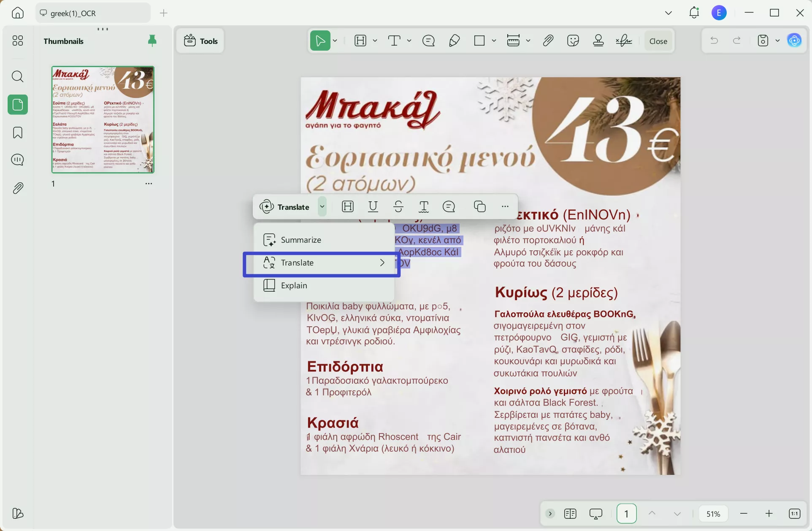The image size is (812, 531).
Task: Choose Explain from the context menu
Action: coord(295,285)
